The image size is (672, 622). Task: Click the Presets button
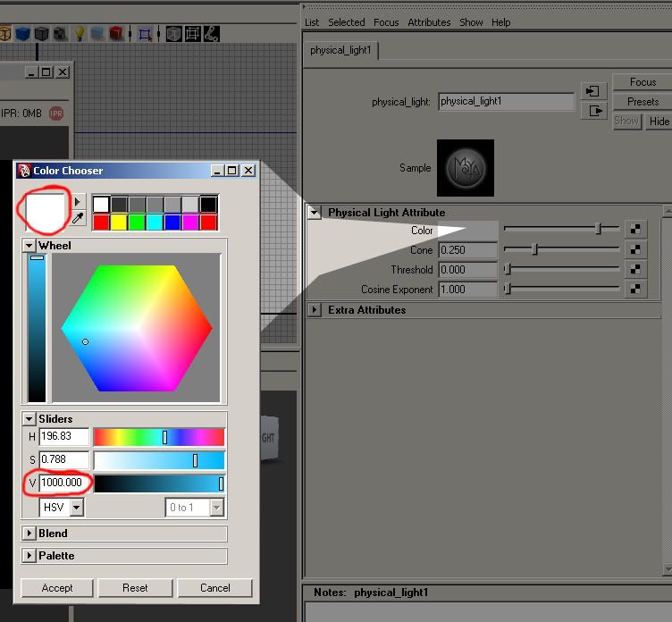click(x=642, y=102)
